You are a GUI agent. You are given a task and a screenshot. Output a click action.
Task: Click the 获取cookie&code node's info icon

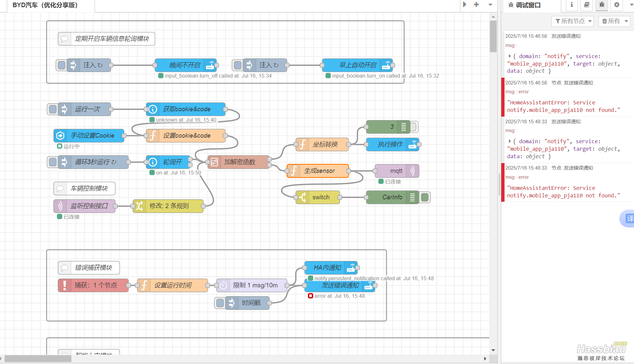click(153, 109)
